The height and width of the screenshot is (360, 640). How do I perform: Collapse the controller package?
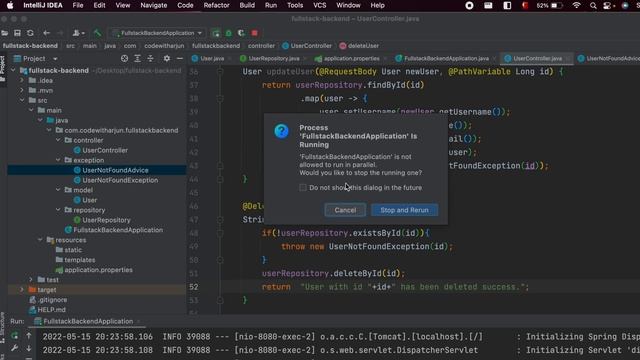58,140
